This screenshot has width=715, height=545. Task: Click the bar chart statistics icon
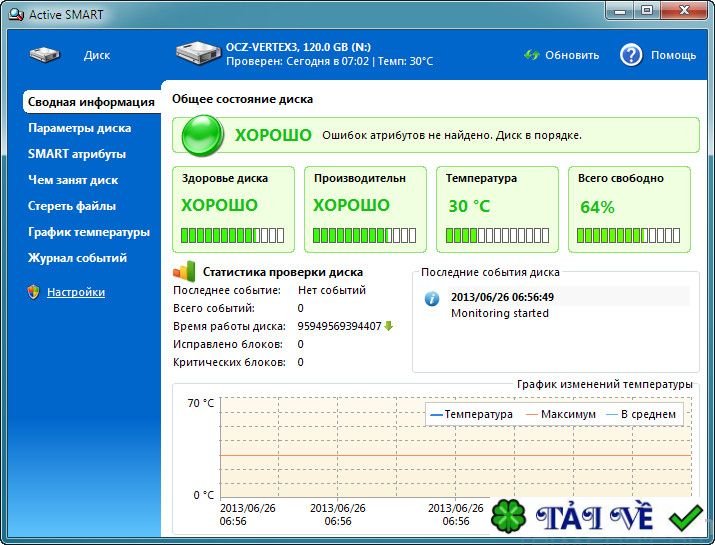184,271
